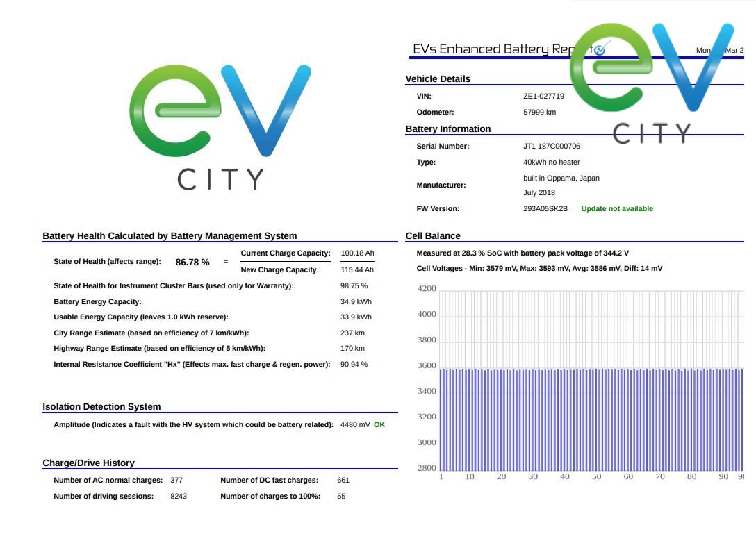
Task: Select the state of health value "86.78 %"
Action: [192, 262]
